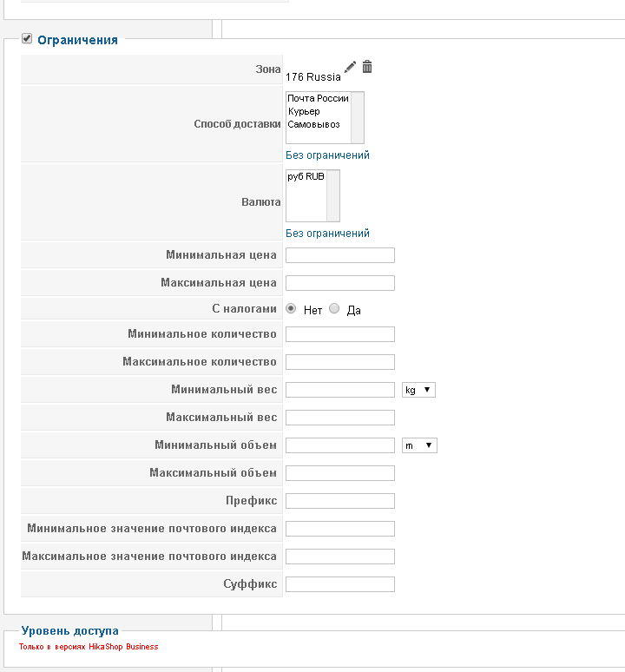The width and height of the screenshot is (625, 672).
Task: Click the Минимальный вес input box
Action: coord(339,390)
